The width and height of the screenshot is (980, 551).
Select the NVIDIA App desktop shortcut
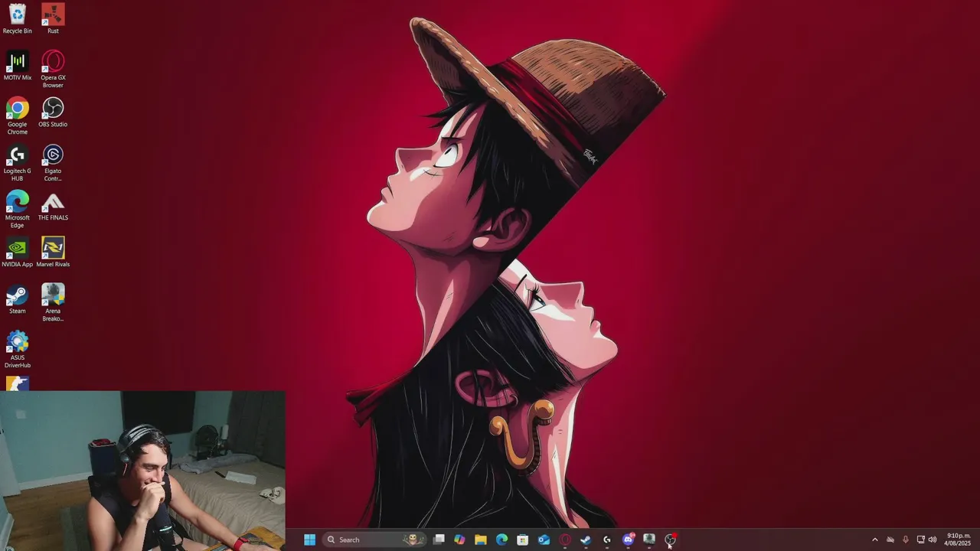(17, 253)
